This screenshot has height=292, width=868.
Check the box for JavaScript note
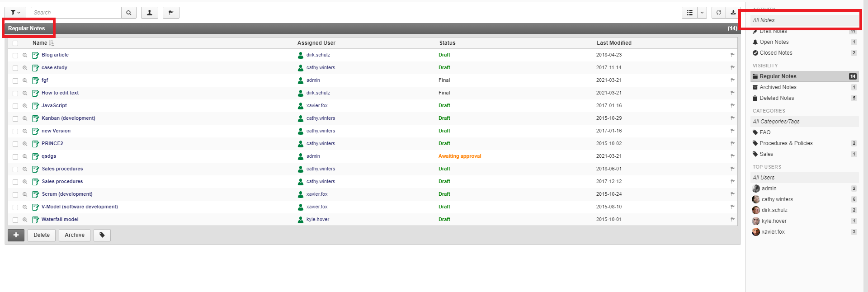[x=15, y=106]
